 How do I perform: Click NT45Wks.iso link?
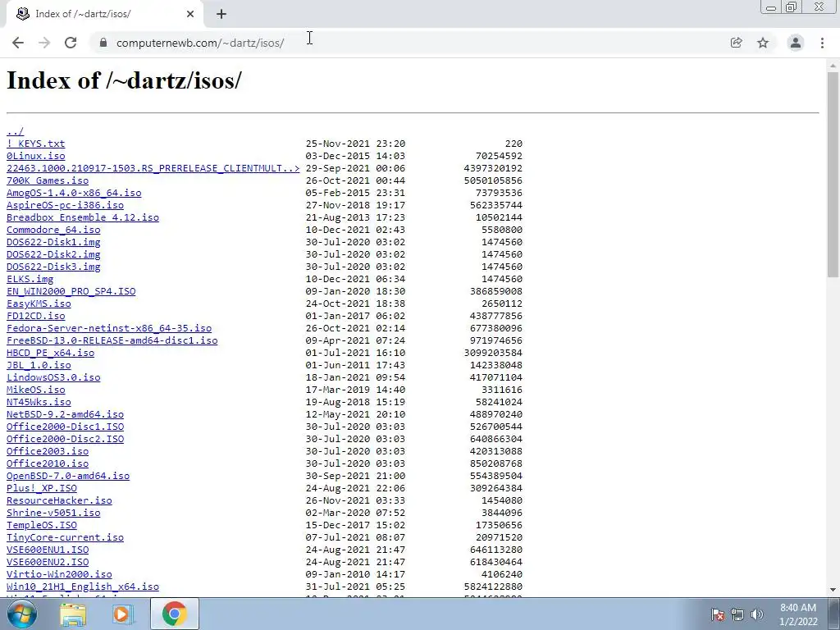pyautogui.click(x=39, y=402)
